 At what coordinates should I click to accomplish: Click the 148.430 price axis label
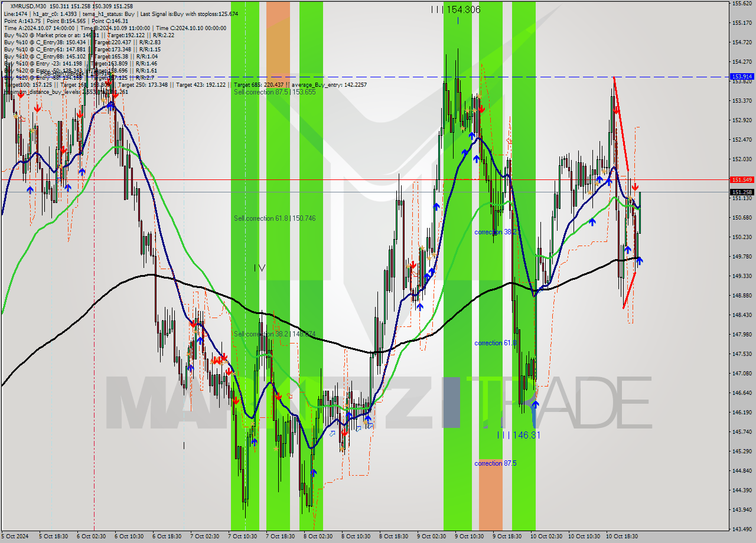click(742, 315)
